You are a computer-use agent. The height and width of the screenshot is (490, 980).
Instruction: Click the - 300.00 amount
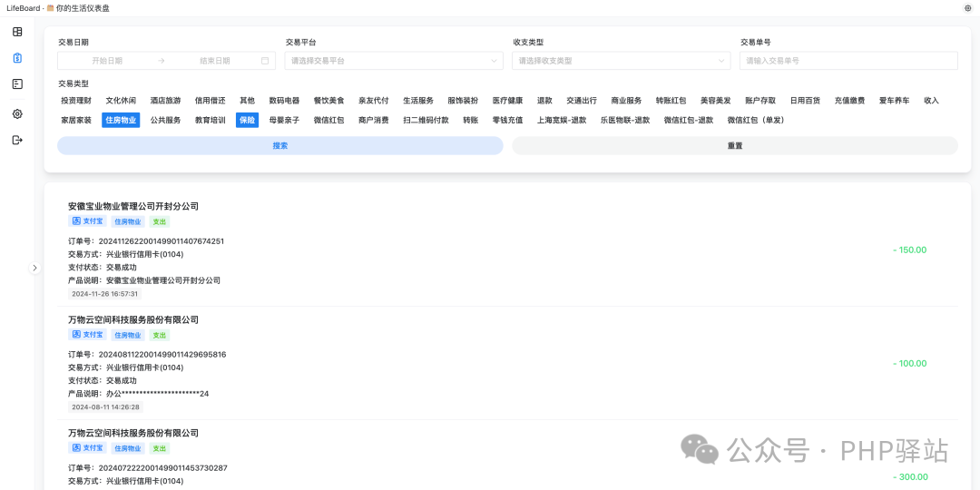click(x=910, y=477)
